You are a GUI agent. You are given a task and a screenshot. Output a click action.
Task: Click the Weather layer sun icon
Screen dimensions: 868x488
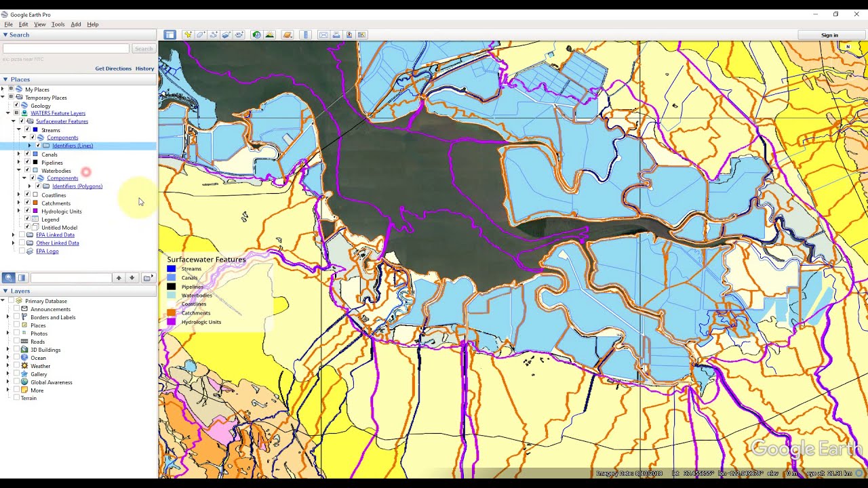(x=24, y=366)
